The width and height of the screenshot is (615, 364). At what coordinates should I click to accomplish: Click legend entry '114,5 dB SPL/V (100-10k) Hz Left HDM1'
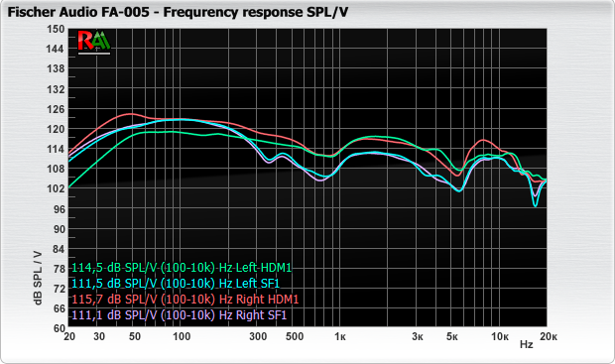[x=182, y=268]
